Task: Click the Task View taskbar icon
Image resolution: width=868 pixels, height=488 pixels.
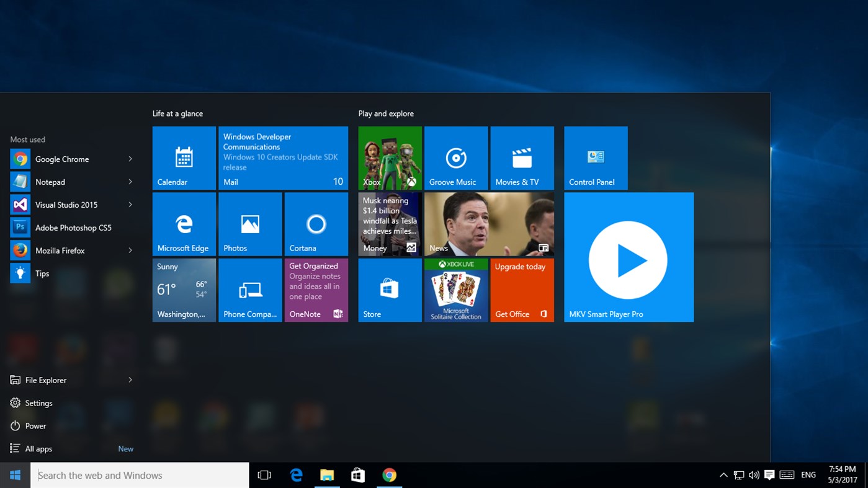Action: pyautogui.click(x=264, y=474)
